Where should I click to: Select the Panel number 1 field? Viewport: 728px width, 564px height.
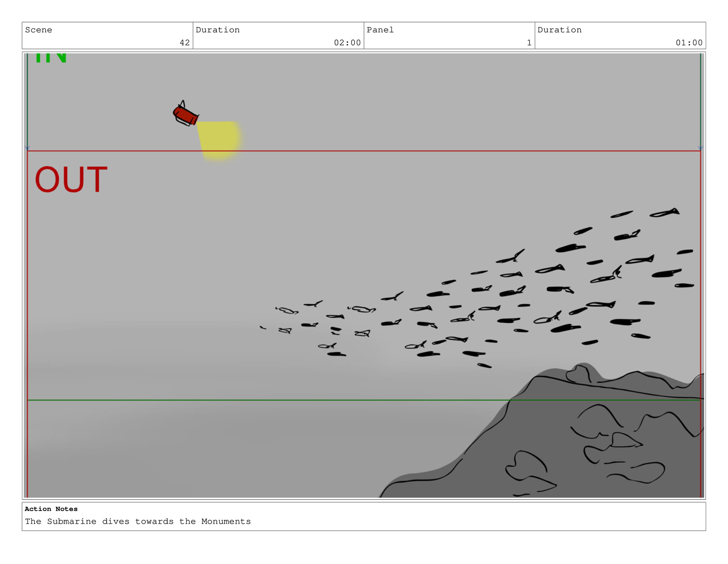tap(529, 43)
